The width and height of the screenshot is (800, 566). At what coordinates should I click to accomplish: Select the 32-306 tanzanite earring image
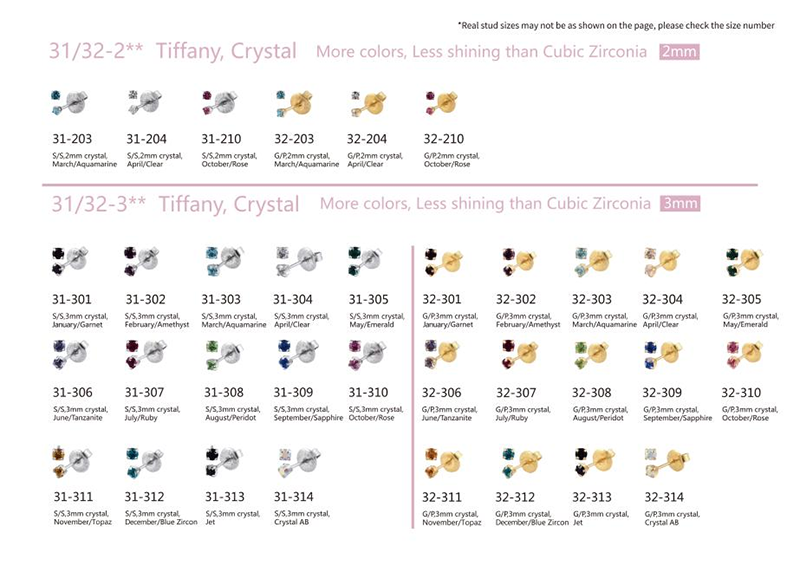(441, 354)
